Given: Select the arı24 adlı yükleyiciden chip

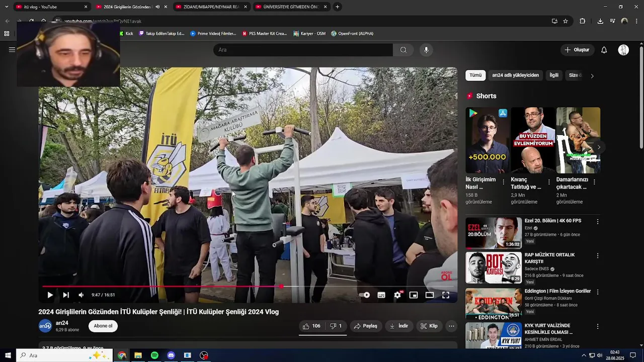Looking at the screenshot, I should (x=515, y=75).
